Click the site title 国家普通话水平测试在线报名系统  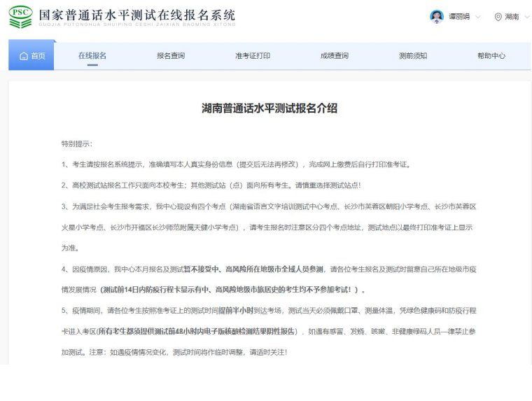tap(137, 15)
